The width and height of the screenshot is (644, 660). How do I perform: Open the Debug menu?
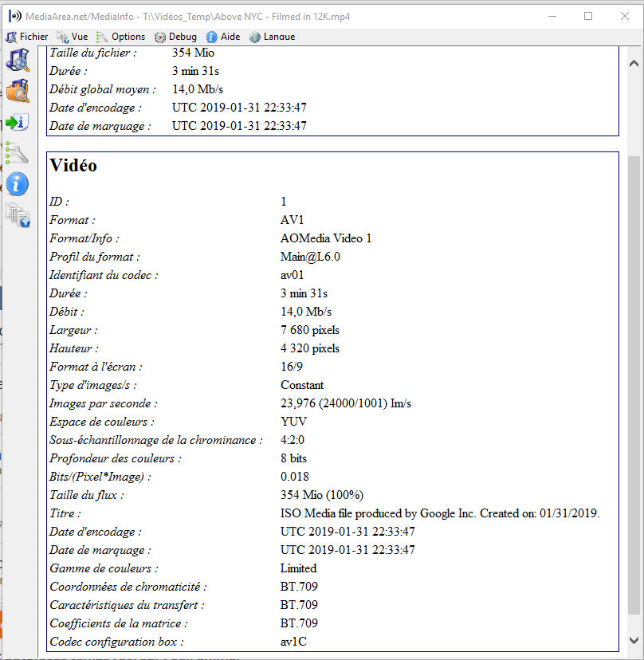(x=175, y=37)
